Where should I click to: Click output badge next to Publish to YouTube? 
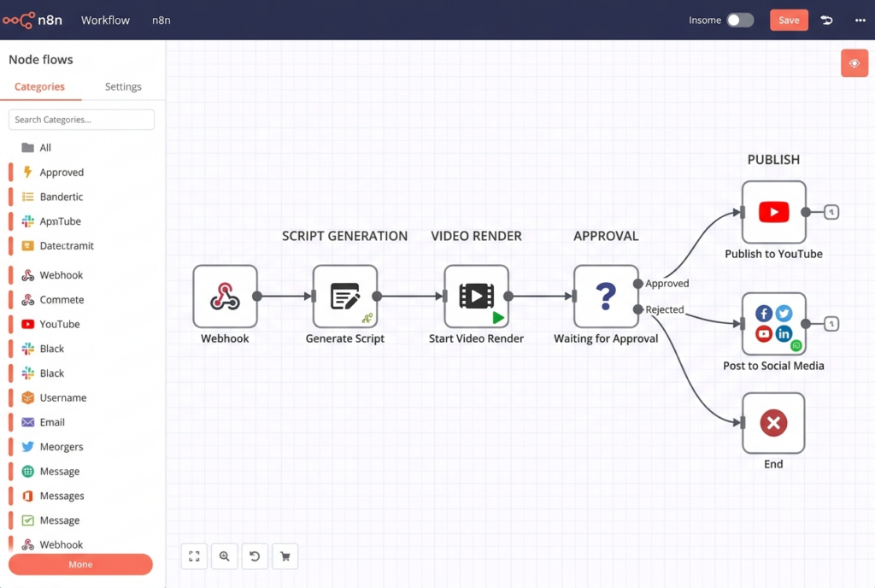coord(831,212)
